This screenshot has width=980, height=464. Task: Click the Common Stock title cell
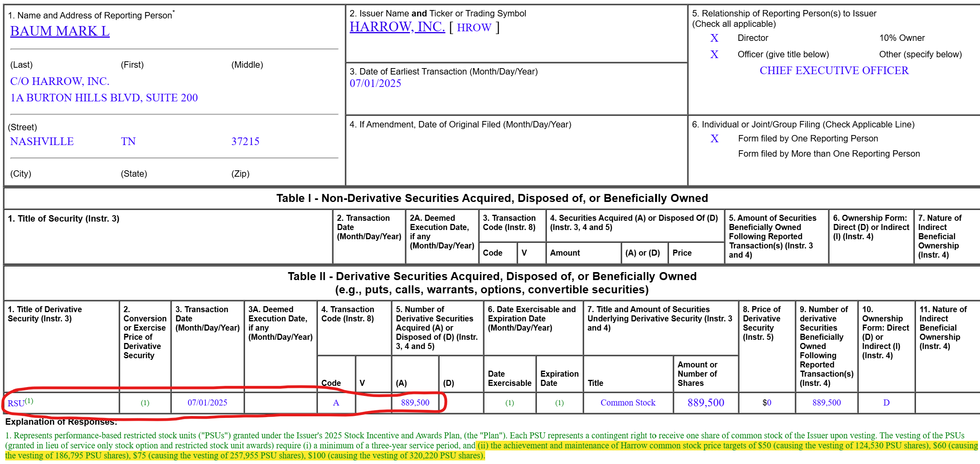[628, 403]
